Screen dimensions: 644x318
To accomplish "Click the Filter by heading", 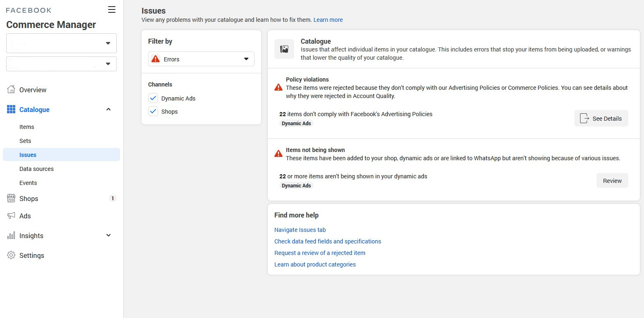I will [x=160, y=41].
